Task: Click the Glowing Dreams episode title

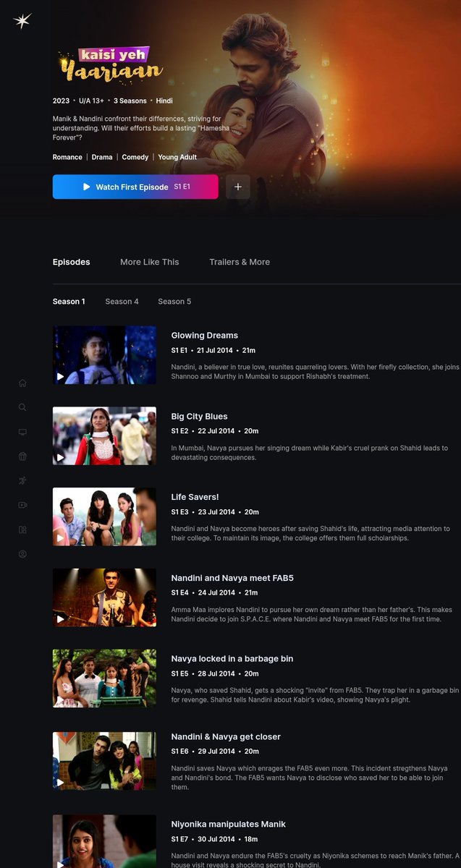Action: coord(205,336)
